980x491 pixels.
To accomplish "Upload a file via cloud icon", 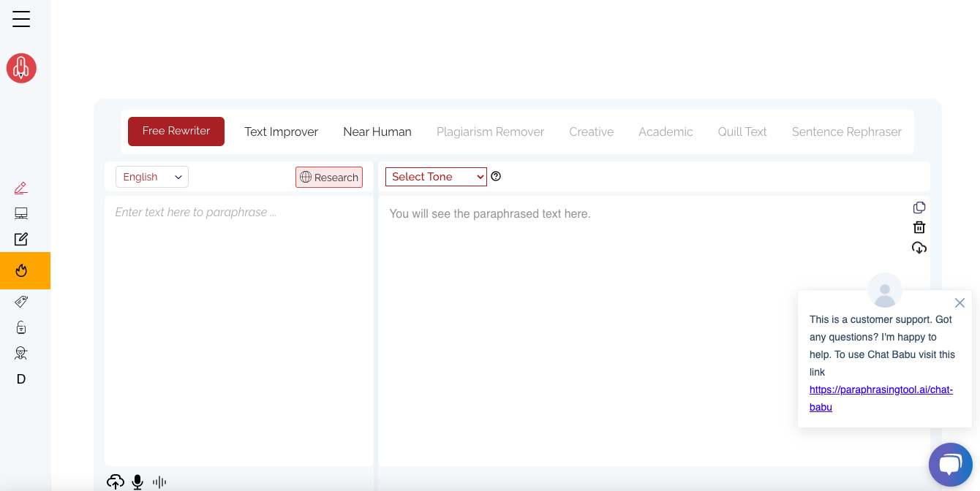I will [116, 482].
